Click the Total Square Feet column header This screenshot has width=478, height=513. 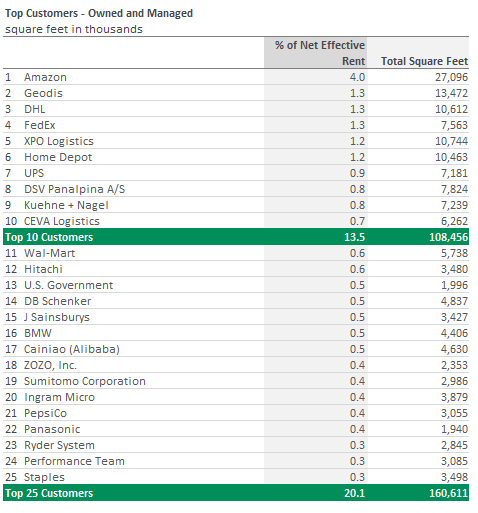[x=424, y=61]
